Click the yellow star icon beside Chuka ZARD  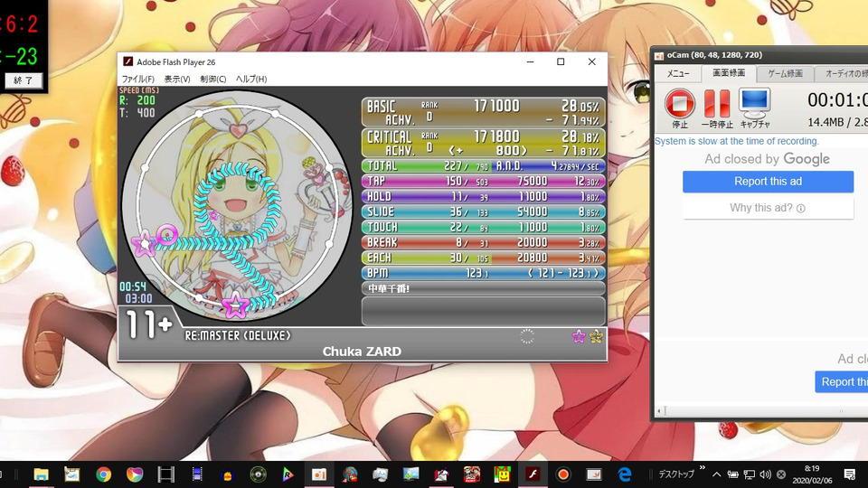(x=596, y=336)
